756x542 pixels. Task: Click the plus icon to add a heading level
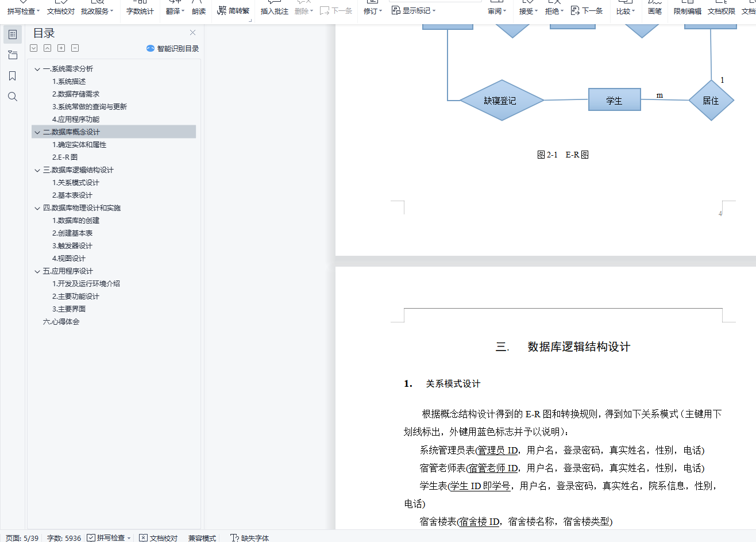click(61, 48)
